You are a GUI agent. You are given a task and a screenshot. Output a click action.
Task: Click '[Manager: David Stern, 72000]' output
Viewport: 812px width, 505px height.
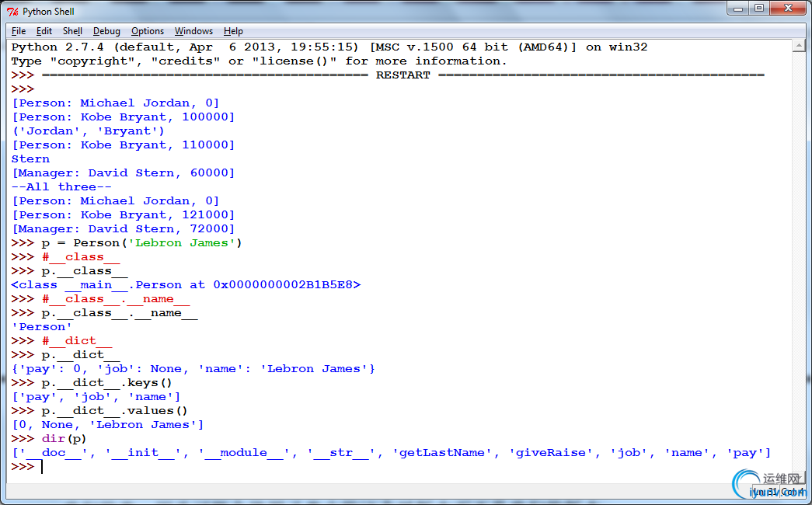click(x=124, y=229)
